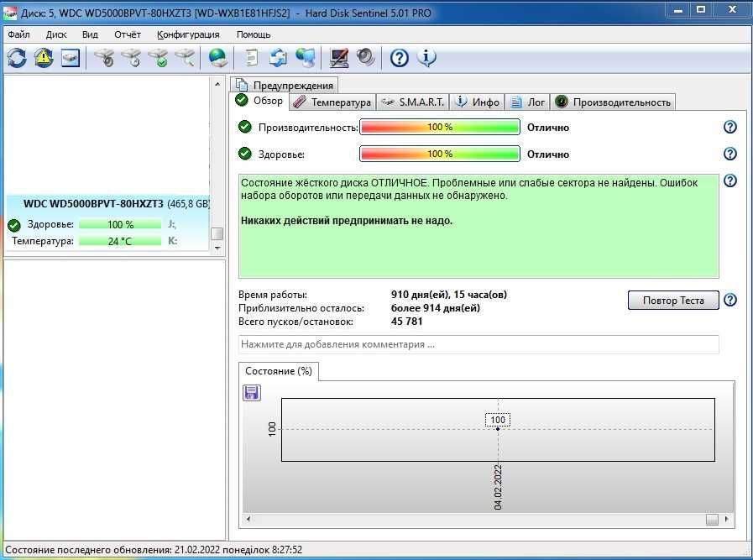This screenshot has height=560, width=753.
Task: Click the disk list Температура 24 °C bar
Action: pos(120,241)
